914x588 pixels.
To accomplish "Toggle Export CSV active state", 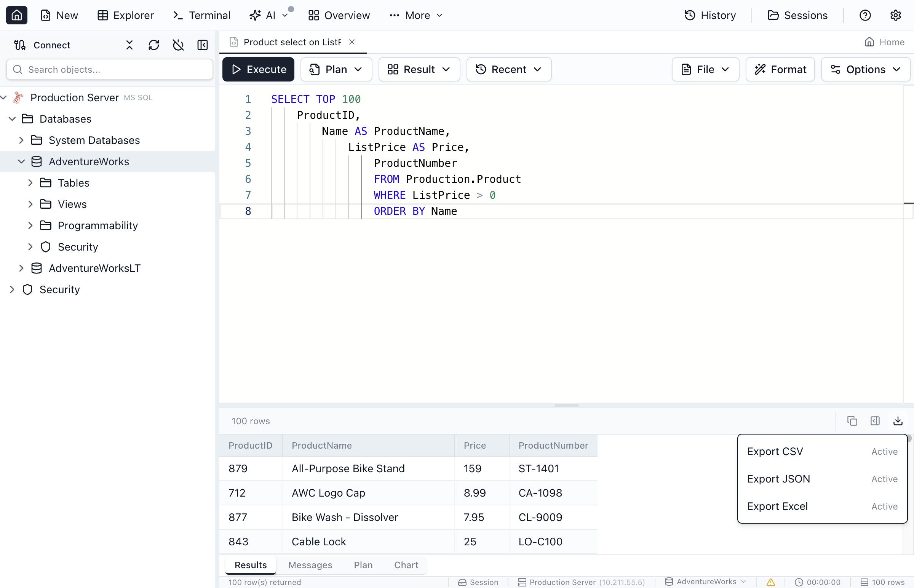I will 884,451.
